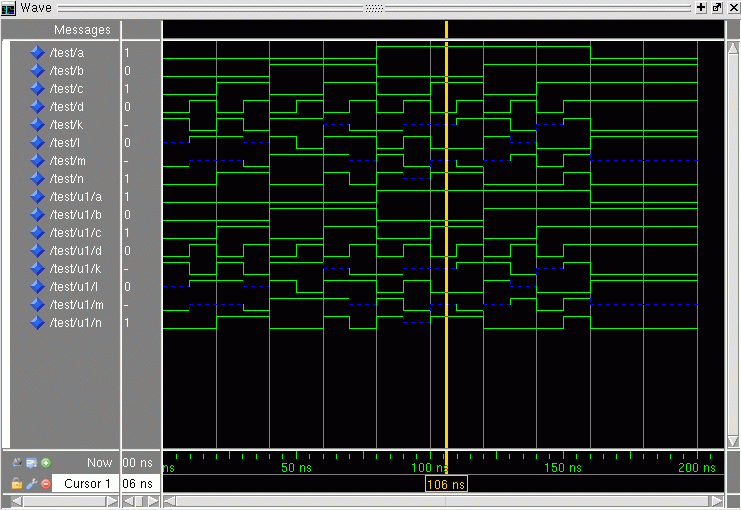
Task: Select the /test/a signal diamond icon
Action: click(x=37, y=52)
